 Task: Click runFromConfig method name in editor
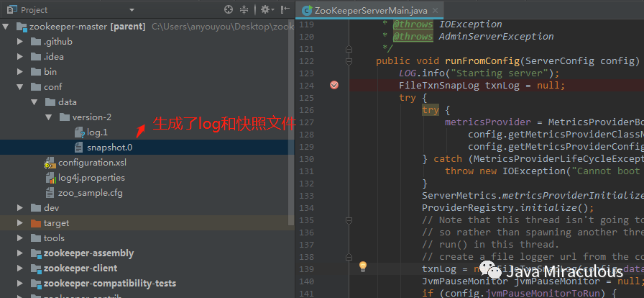point(482,61)
